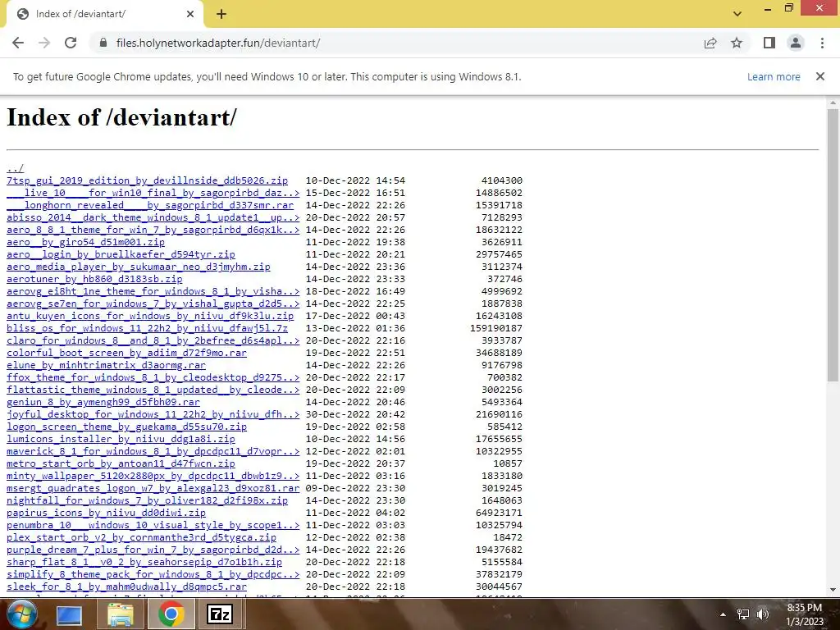Download logon_screen_theme by guekama zip

coord(126,427)
